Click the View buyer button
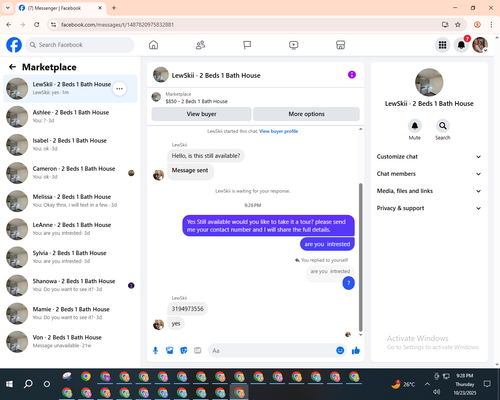The width and height of the screenshot is (500, 400). point(201,114)
